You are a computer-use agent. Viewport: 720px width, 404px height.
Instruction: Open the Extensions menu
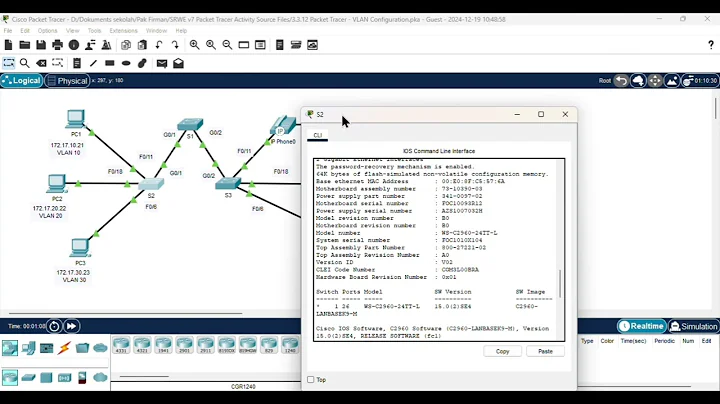coord(123,31)
